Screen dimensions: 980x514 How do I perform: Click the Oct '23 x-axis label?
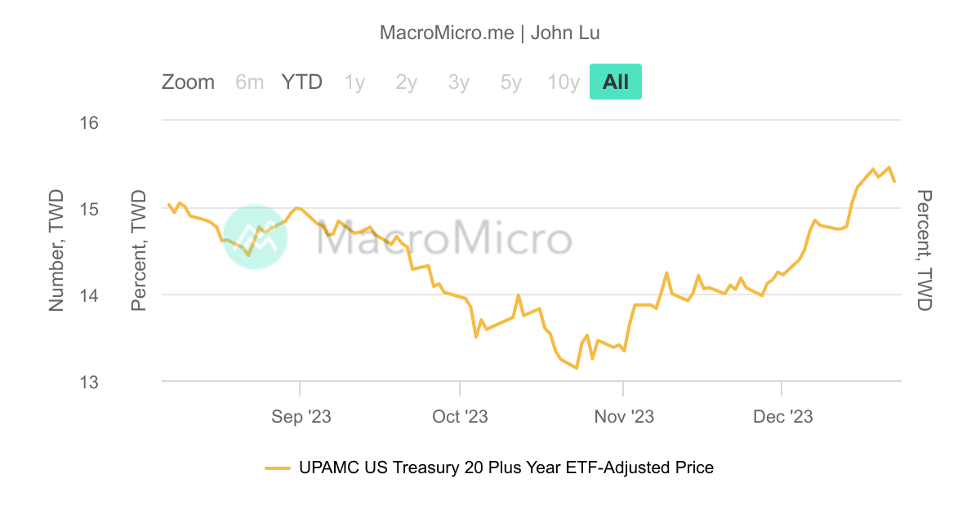click(461, 417)
